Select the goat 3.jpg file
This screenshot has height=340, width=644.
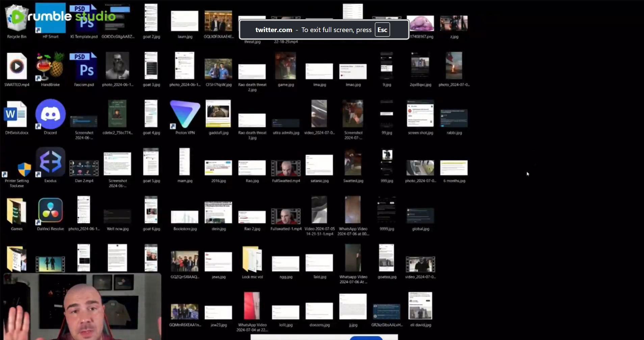pos(151,69)
